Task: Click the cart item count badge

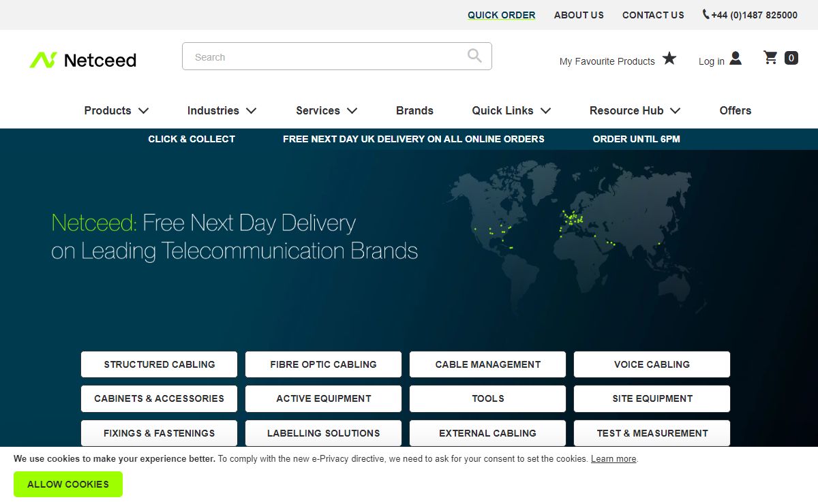Action: (x=791, y=58)
